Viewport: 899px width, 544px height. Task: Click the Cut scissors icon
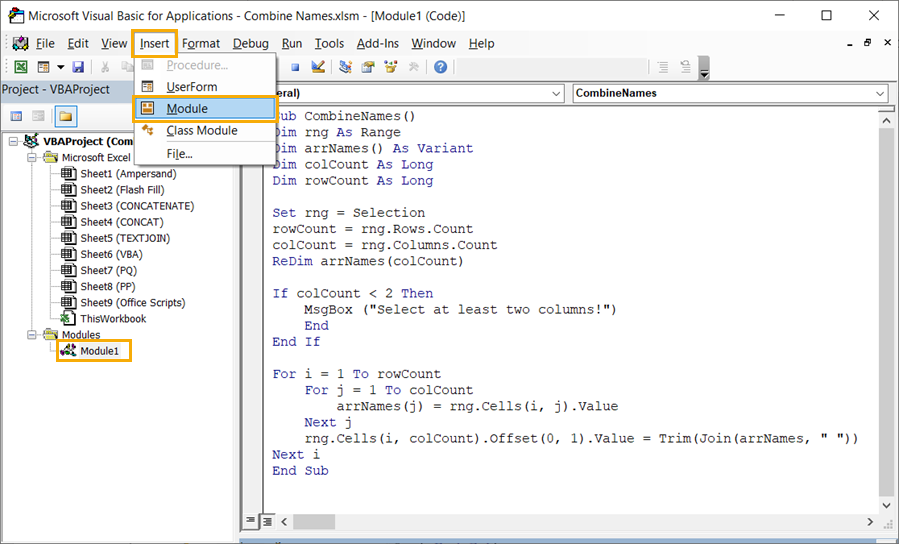[105, 67]
